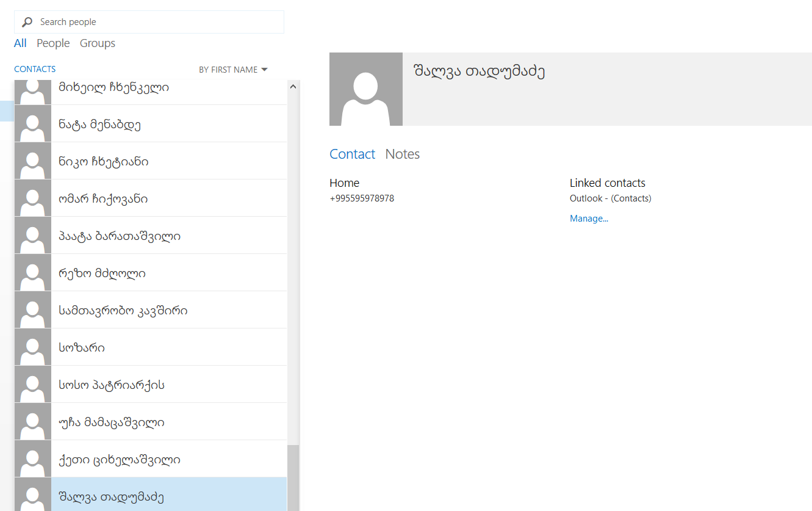Click the large profile photo of შალვა თადუმაძე
This screenshot has height=511, width=812.
click(365, 89)
